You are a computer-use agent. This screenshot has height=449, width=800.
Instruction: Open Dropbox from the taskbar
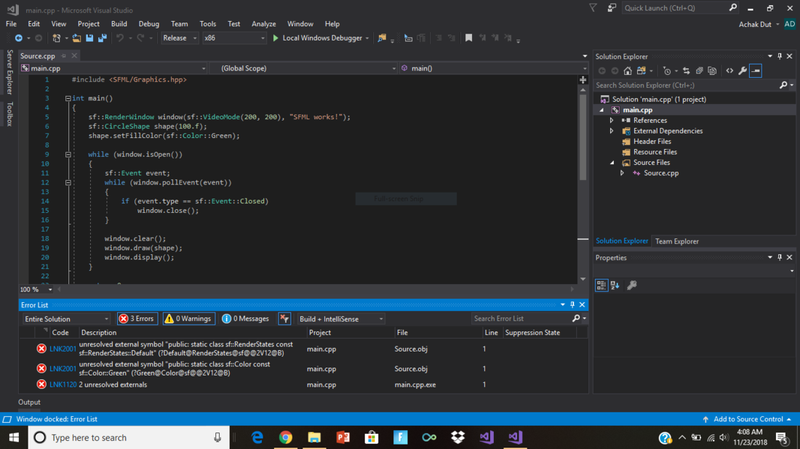(x=458, y=437)
